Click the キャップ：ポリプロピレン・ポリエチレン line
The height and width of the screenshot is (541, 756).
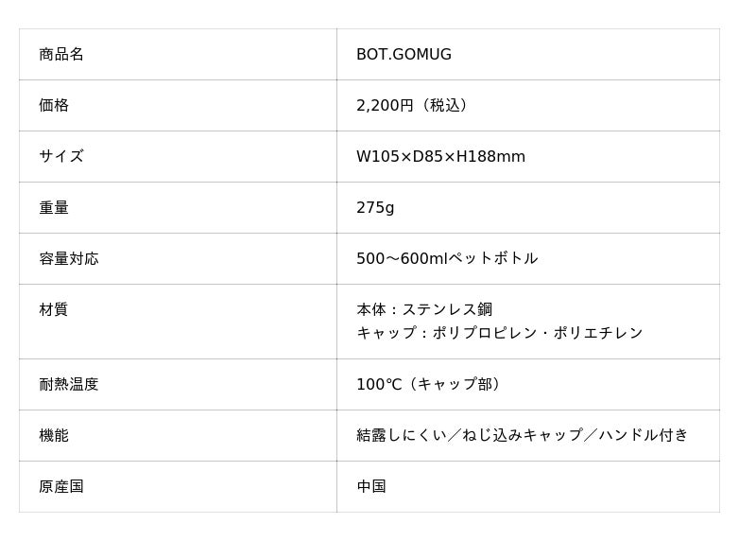tap(499, 333)
